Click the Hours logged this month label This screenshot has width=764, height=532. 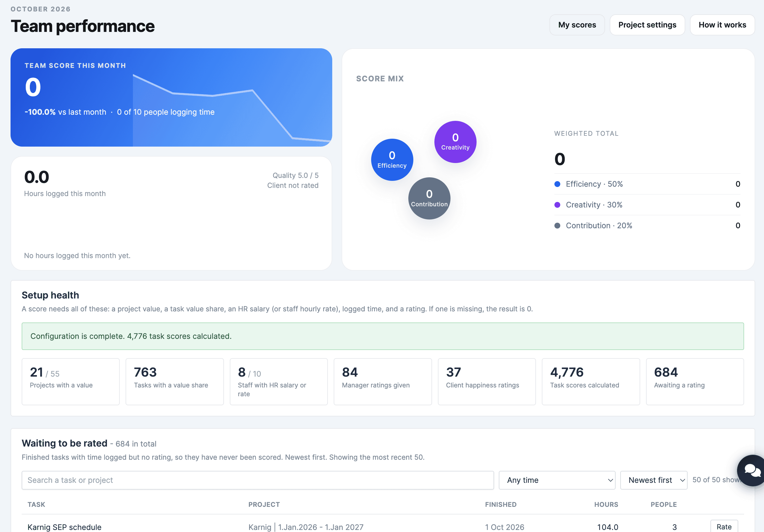[x=65, y=194]
